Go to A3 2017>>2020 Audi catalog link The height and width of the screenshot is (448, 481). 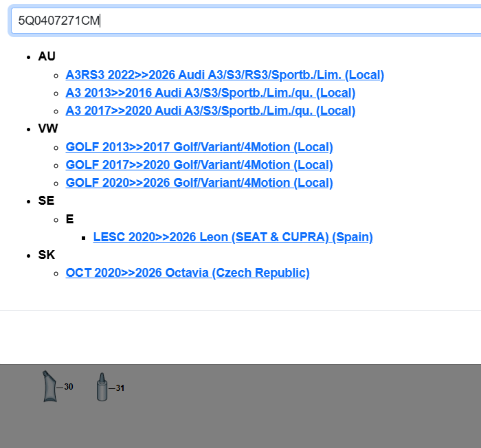210,111
